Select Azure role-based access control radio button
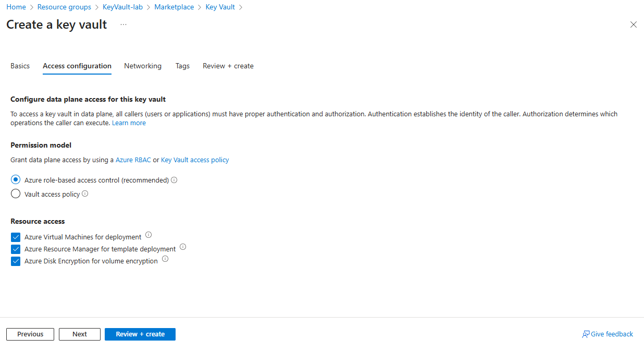Image resolution: width=644 pixels, height=351 pixels. pos(16,180)
